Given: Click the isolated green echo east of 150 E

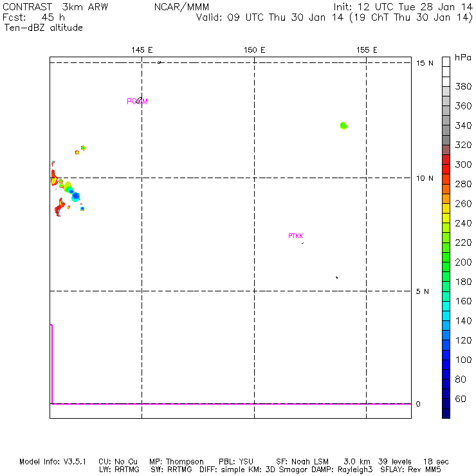Looking at the screenshot, I should click(343, 125).
